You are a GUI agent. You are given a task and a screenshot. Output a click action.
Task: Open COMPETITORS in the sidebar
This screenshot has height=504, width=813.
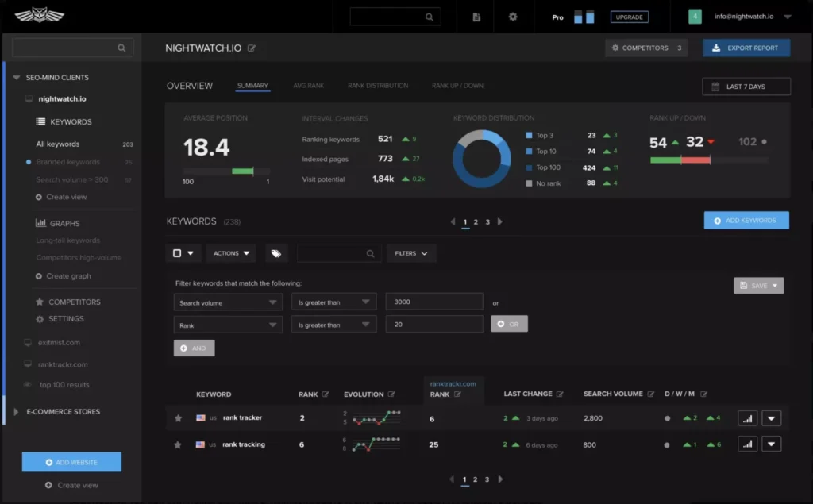tap(74, 302)
